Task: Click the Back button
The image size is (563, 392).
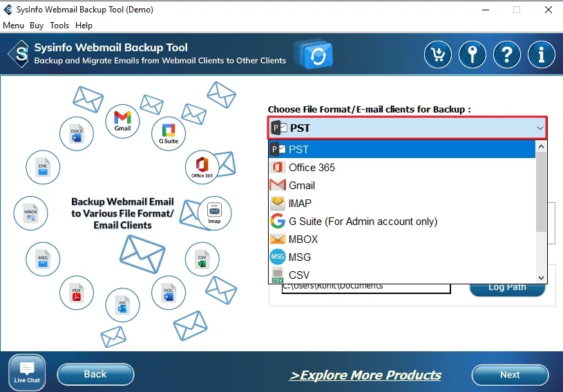Action: click(x=95, y=374)
